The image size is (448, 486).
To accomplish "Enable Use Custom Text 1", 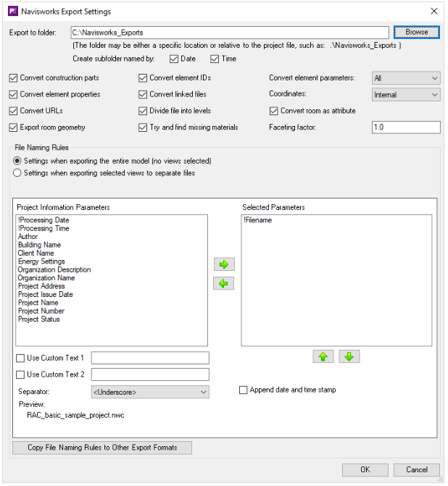I will click(x=20, y=359).
